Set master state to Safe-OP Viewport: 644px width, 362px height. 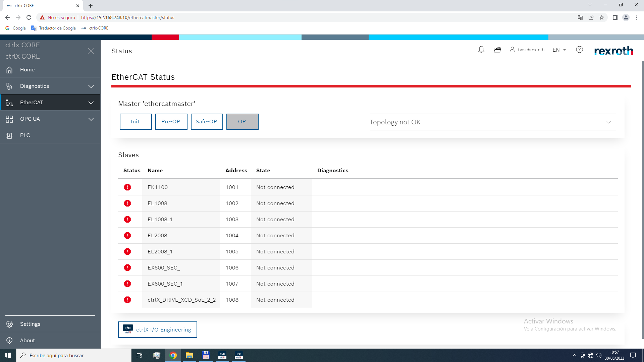pyautogui.click(x=207, y=122)
